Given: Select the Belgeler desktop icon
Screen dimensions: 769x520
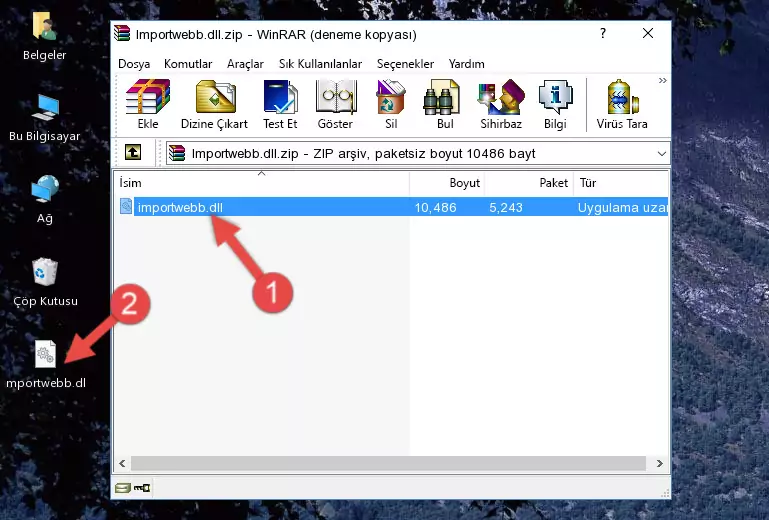Looking at the screenshot, I should click(45, 37).
